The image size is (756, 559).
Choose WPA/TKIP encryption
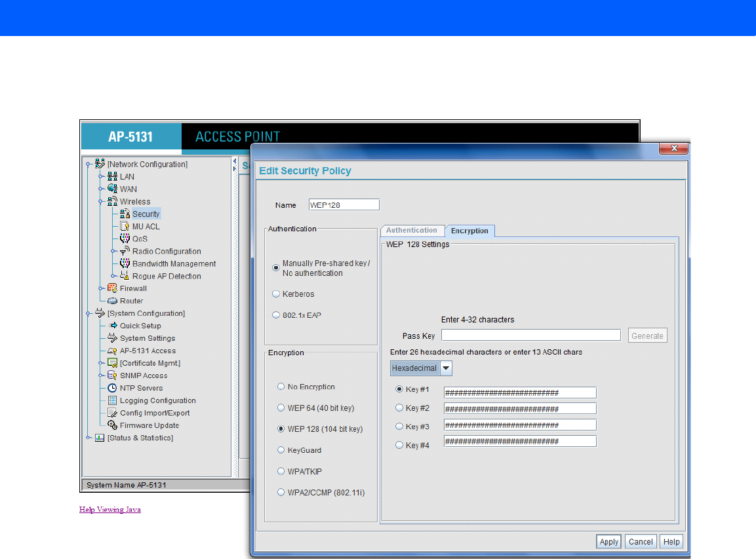pyautogui.click(x=281, y=471)
